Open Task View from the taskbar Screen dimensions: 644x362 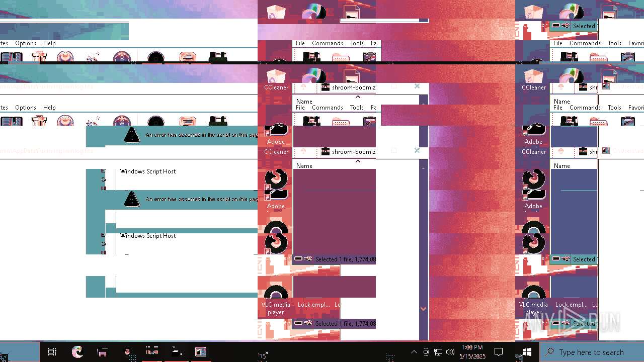pos(52,352)
